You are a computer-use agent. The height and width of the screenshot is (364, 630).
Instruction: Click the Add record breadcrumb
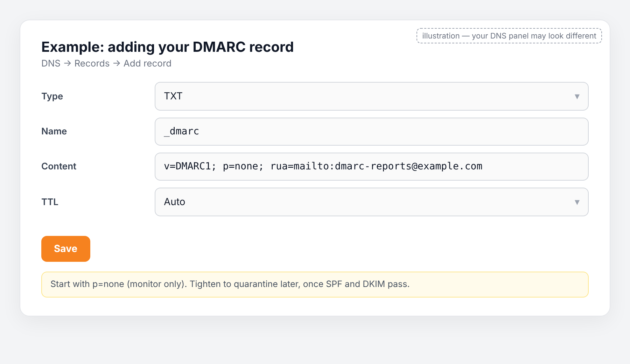pyautogui.click(x=147, y=63)
